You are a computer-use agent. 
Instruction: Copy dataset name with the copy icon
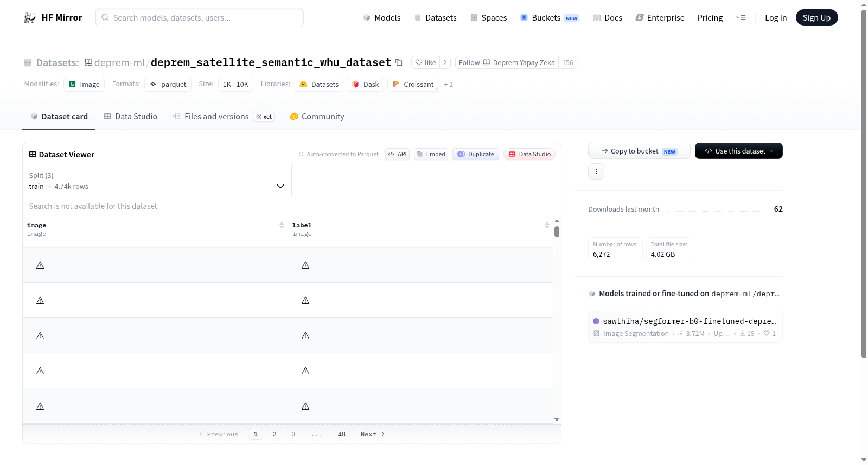pos(399,62)
